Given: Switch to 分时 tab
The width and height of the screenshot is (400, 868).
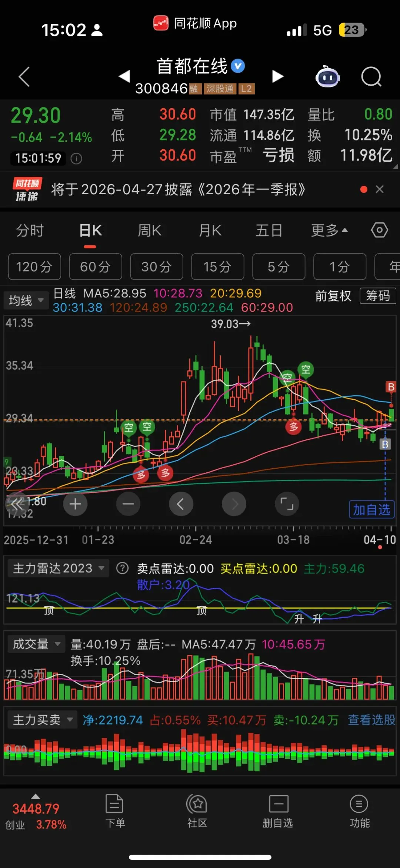Looking at the screenshot, I should [30, 230].
